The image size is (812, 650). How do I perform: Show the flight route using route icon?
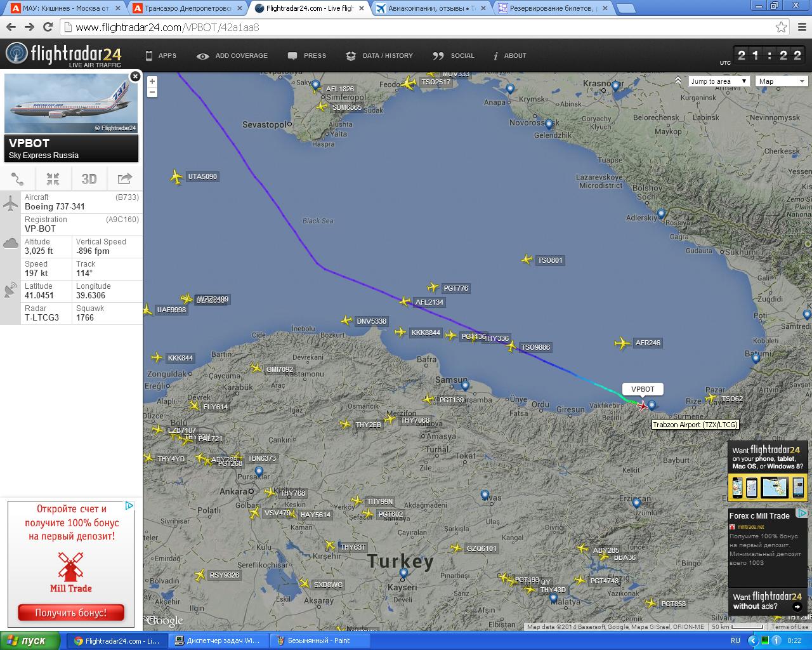(x=18, y=179)
